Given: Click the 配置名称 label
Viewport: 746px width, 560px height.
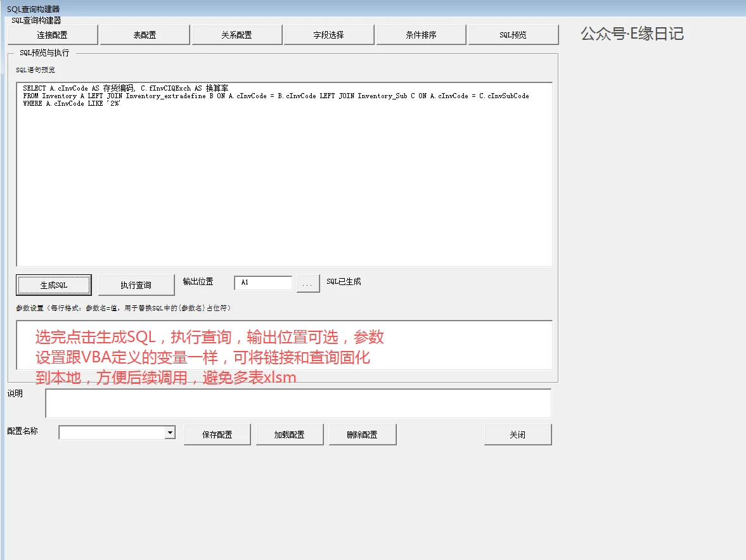Looking at the screenshot, I should pyautogui.click(x=22, y=431).
